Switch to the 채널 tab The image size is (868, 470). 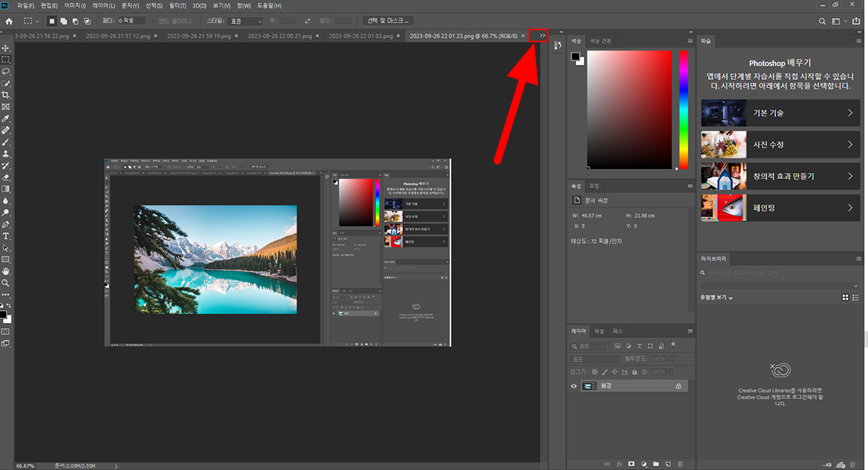[x=599, y=331]
